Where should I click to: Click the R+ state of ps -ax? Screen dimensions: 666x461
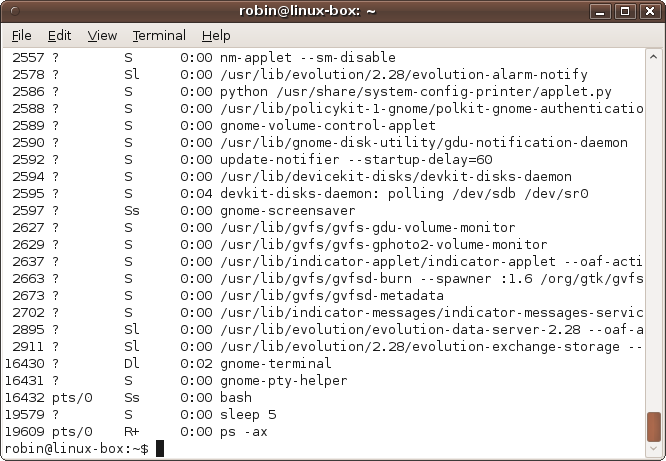tap(132, 431)
